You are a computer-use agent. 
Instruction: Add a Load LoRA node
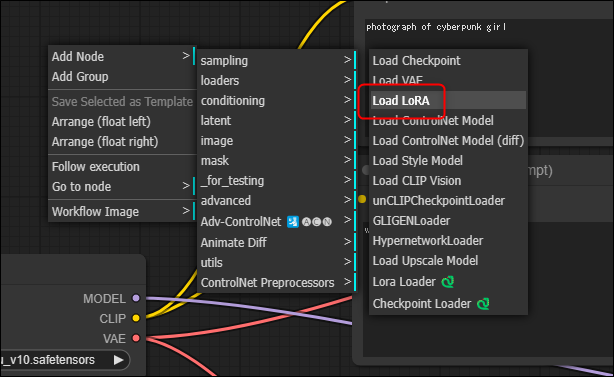(x=448, y=101)
